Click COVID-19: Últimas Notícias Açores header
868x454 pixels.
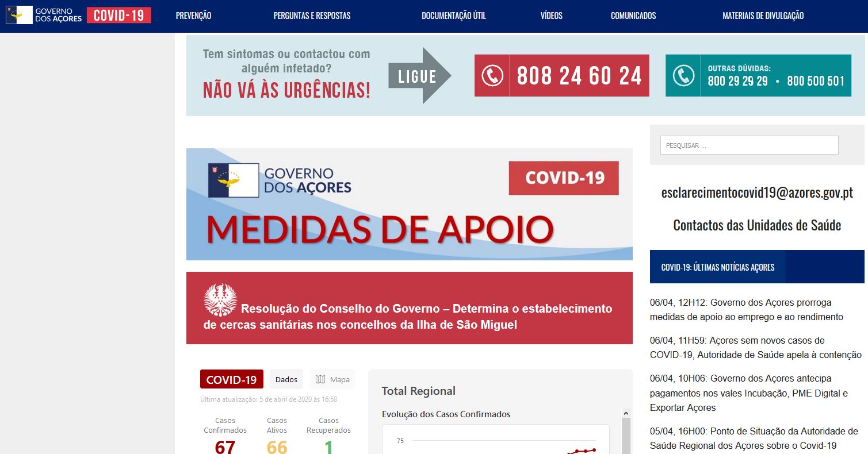(717, 267)
